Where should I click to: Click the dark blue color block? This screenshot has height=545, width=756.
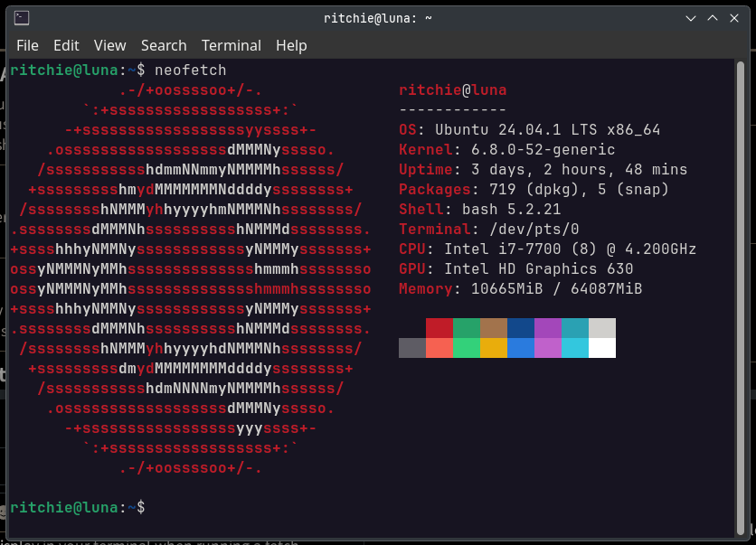pyautogui.click(x=521, y=328)
